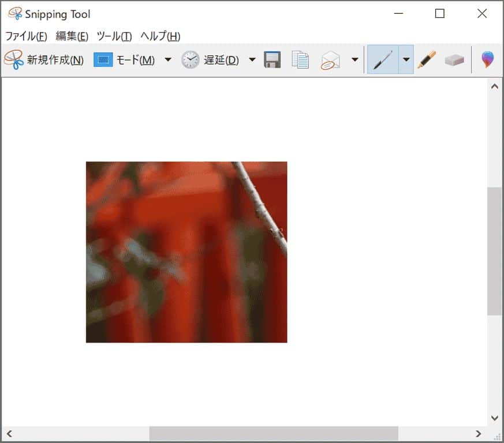Click the Mode rectangle icon
Screen dimensions: 504x443
point(103,60)
